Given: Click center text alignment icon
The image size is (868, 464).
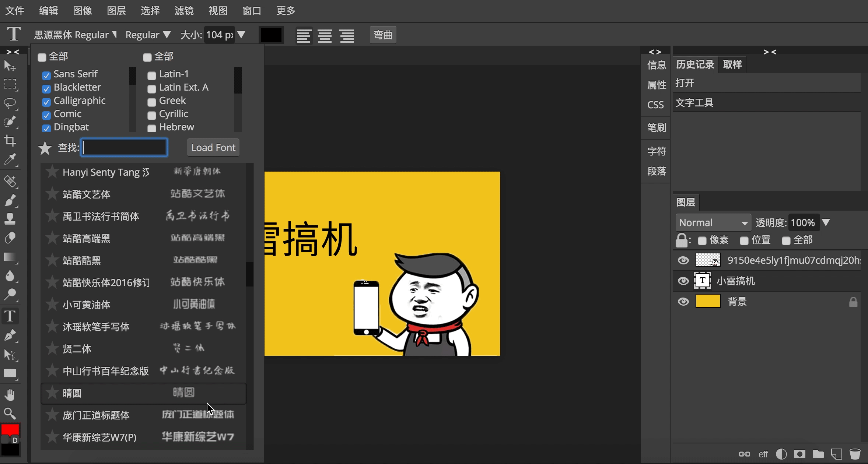Looking at the screenshot, I should (x=325, y=36).
